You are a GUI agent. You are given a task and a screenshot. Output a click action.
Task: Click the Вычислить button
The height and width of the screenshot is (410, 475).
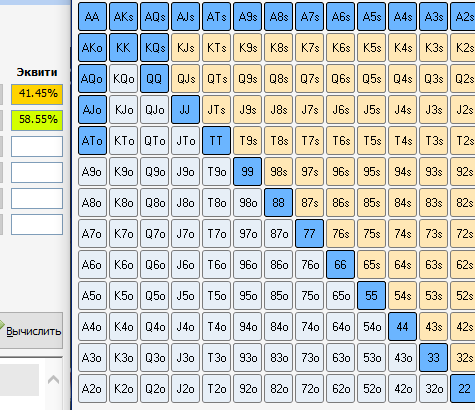31,331
